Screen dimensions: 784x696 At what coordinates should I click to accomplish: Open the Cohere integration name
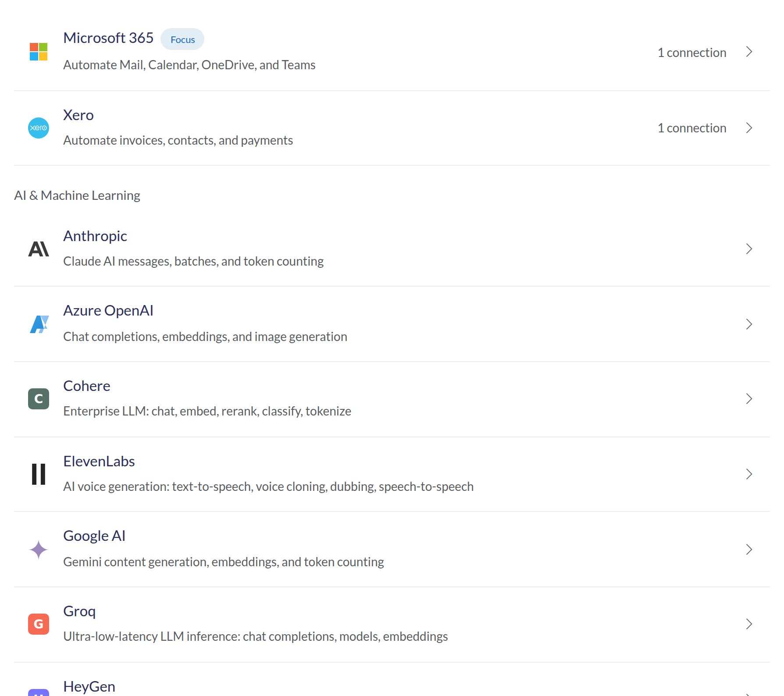87,386
